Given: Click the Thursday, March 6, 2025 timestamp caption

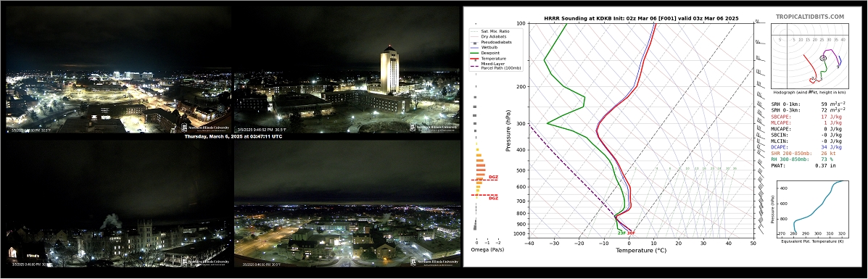Looking at the screenshot, I should tap(233, 136).
